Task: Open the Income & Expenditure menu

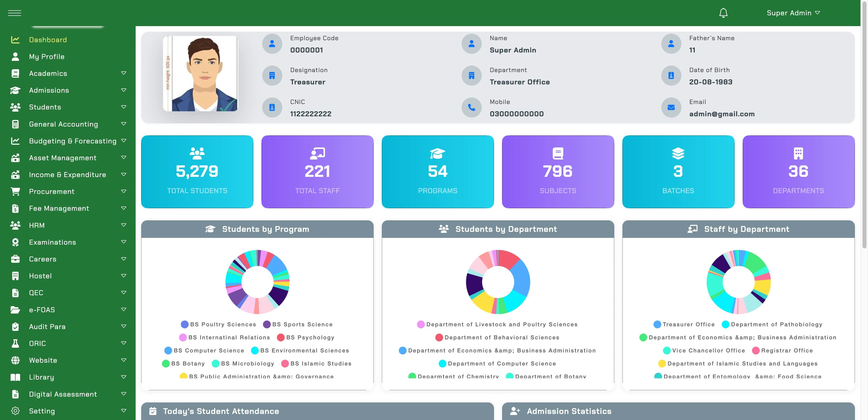Action: (x=67, y=175)
